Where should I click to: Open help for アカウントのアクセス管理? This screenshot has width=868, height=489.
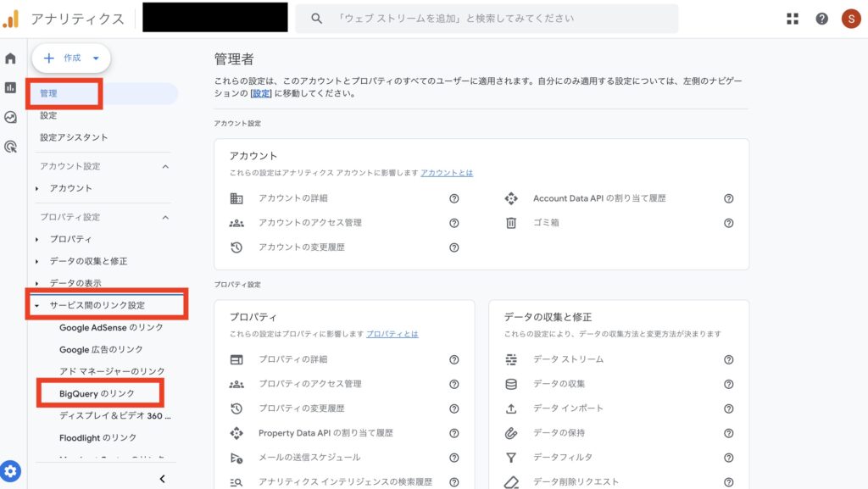pos(454,223)
